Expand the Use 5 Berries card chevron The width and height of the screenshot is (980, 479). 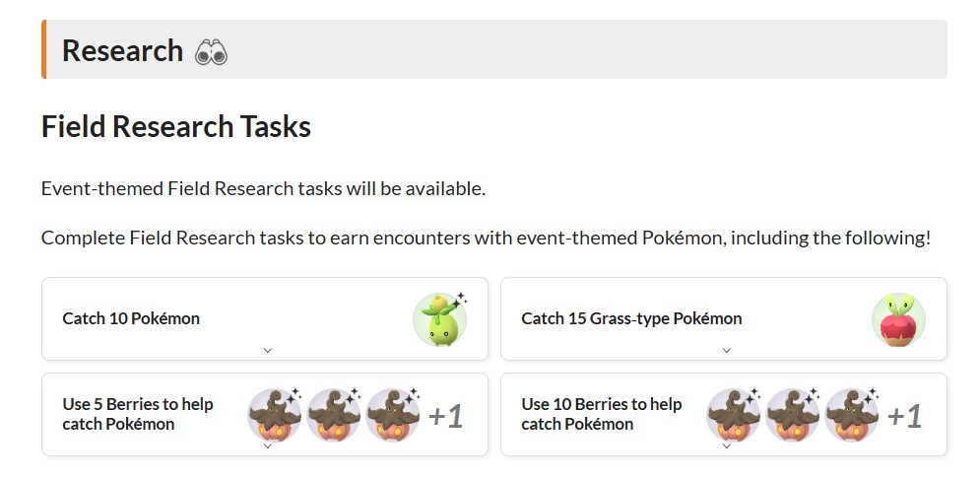268,445
